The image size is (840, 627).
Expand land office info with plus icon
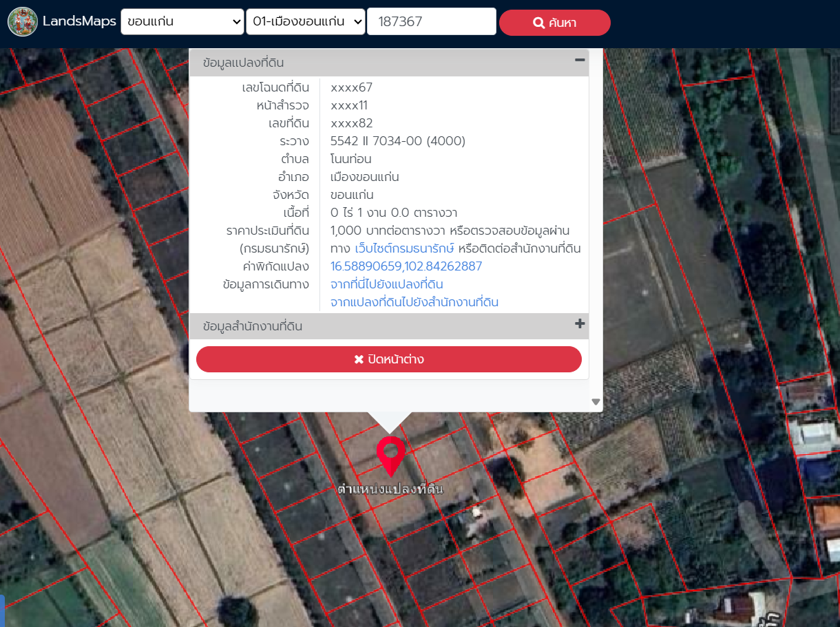click(580, 324)
